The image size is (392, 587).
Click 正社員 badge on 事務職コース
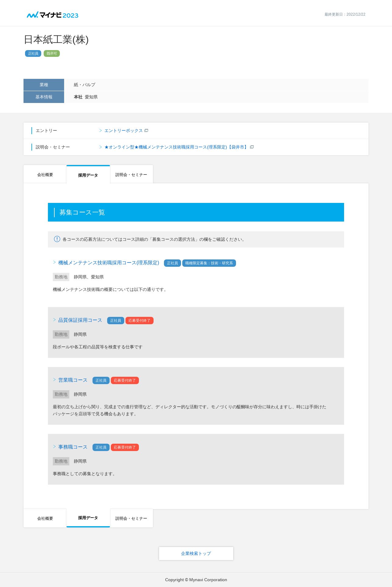[x=101, y=447]
